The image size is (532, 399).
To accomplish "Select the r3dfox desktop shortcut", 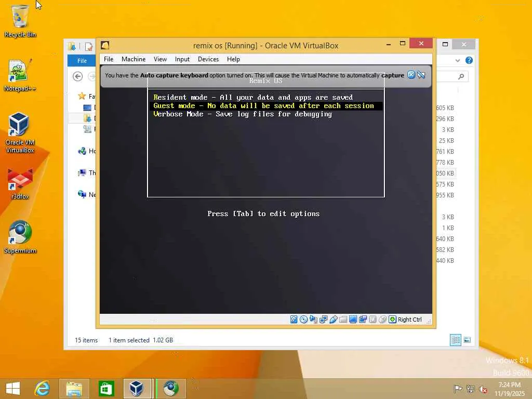I will pyautogui.click(x=20, y=183).
